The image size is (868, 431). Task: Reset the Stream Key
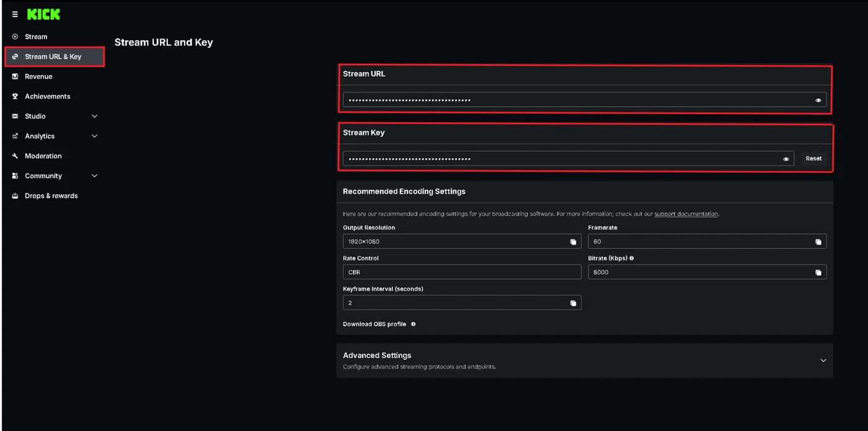coord(813,158)
